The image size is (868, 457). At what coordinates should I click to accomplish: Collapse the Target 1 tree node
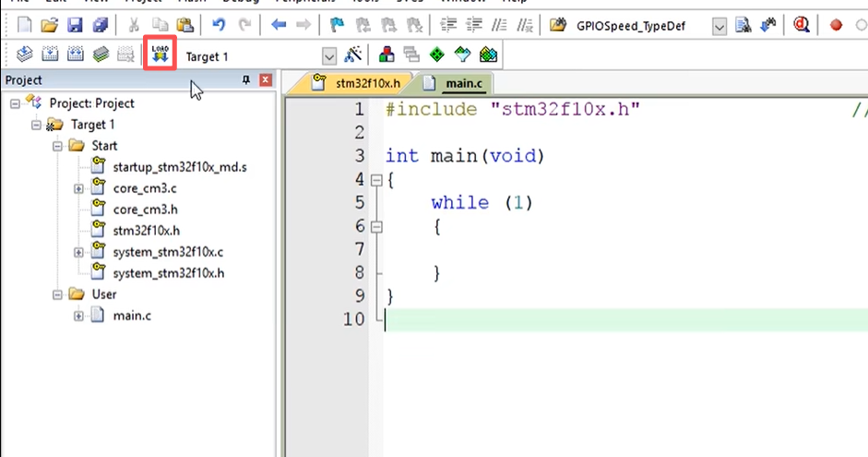pyautogui.click(x=36, y=125)
